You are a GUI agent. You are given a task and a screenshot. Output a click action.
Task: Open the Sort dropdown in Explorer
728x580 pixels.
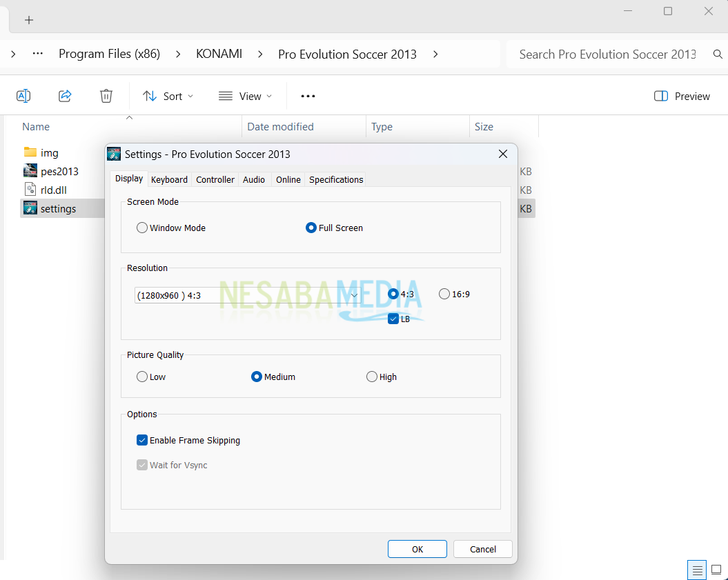pyautogui.click(x=168, y=96)
